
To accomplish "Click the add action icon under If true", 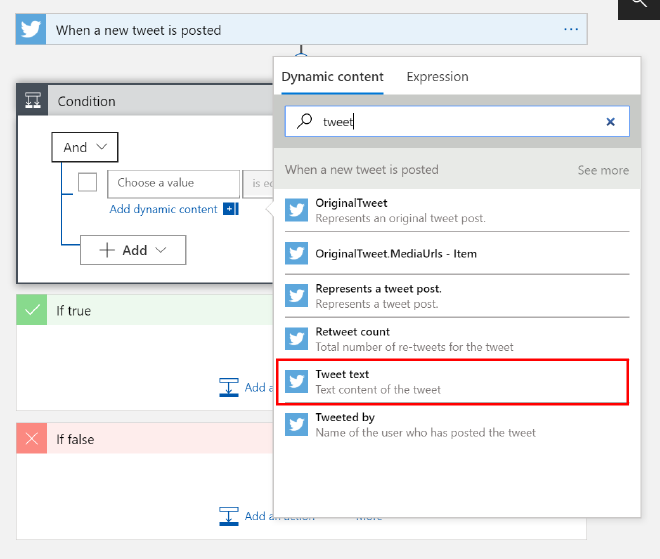I will (229, 387).
